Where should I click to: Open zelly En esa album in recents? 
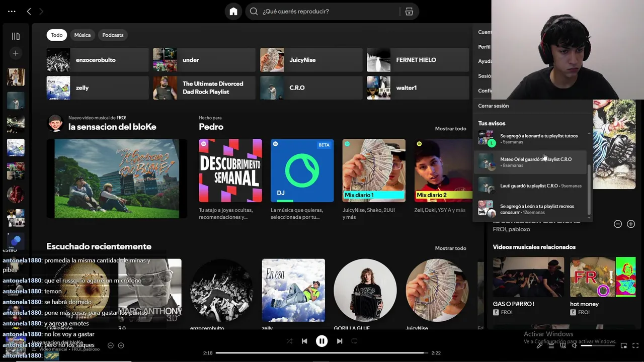coord(293,290)
